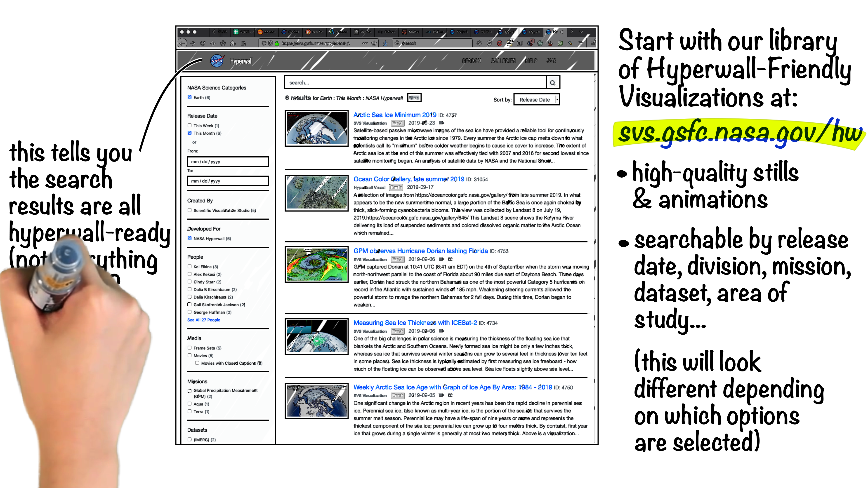Click CC icon on Hurricane Dorian result
The width and height of the screenshot is (868, 488).
(x=451, y=259)
